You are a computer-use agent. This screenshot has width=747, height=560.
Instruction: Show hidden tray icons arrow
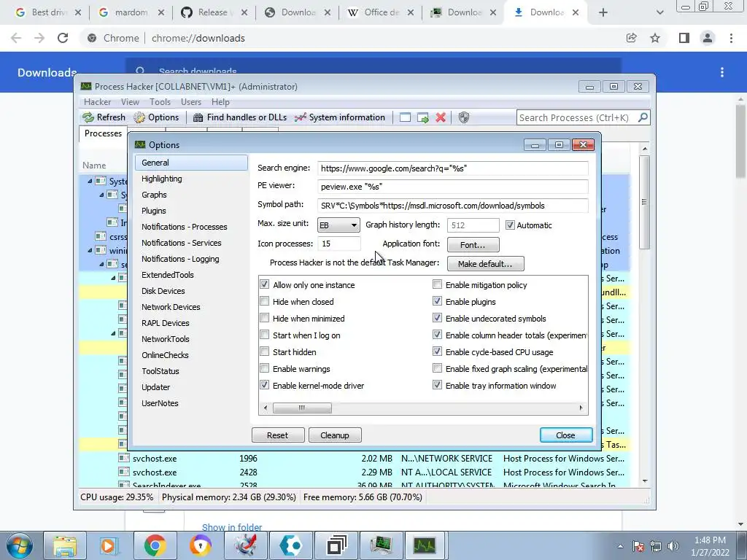coord(620,546)
